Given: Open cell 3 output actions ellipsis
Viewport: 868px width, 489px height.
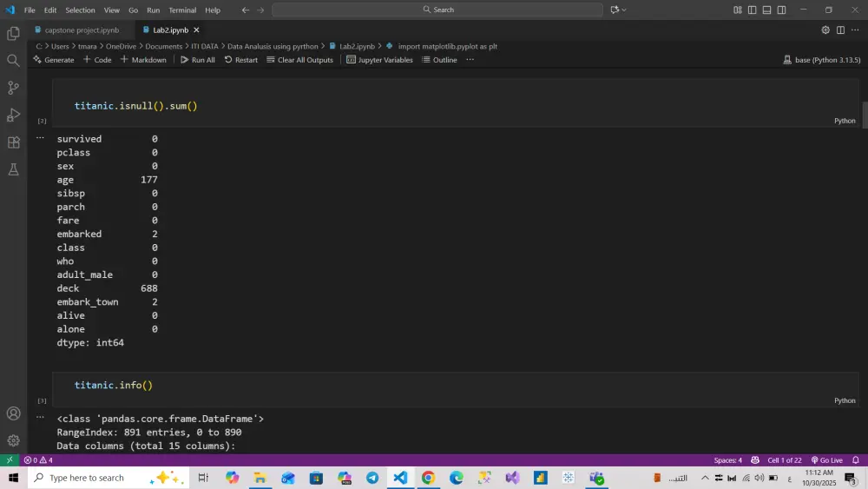Looking at the screenshot, I should (40, 417).
